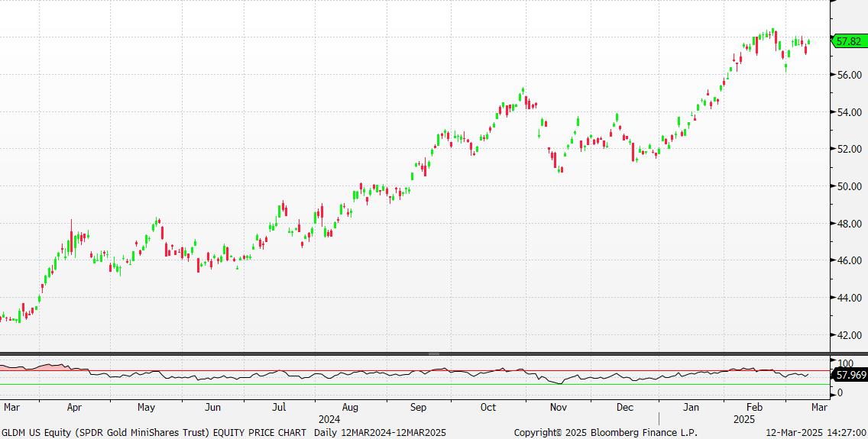This screenshot has height=439, width=868.
Task: Click the panel splitter handle above RSI
Action: (x=434, y=353)
